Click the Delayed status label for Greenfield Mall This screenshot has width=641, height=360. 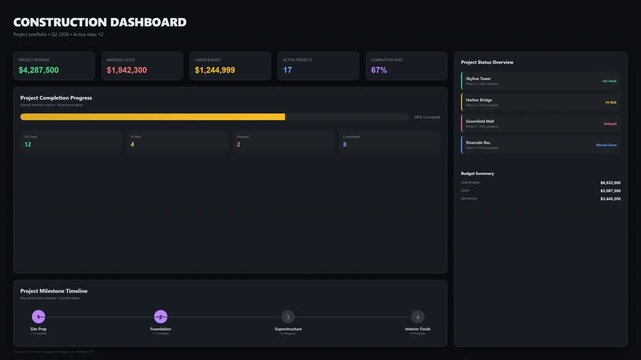click(610, 123)
